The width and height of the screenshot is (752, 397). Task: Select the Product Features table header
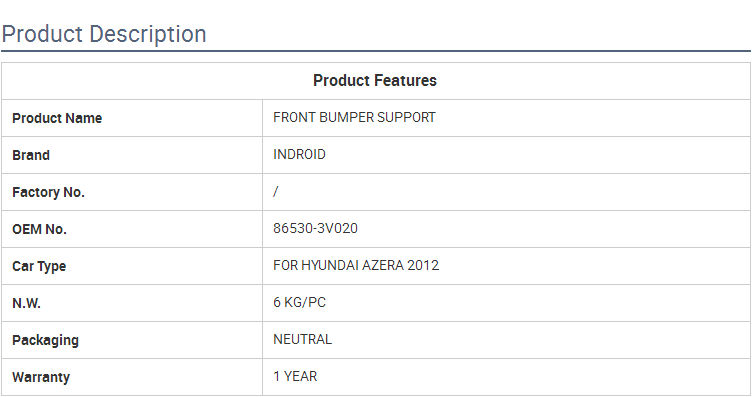click(x=375, y=81)
